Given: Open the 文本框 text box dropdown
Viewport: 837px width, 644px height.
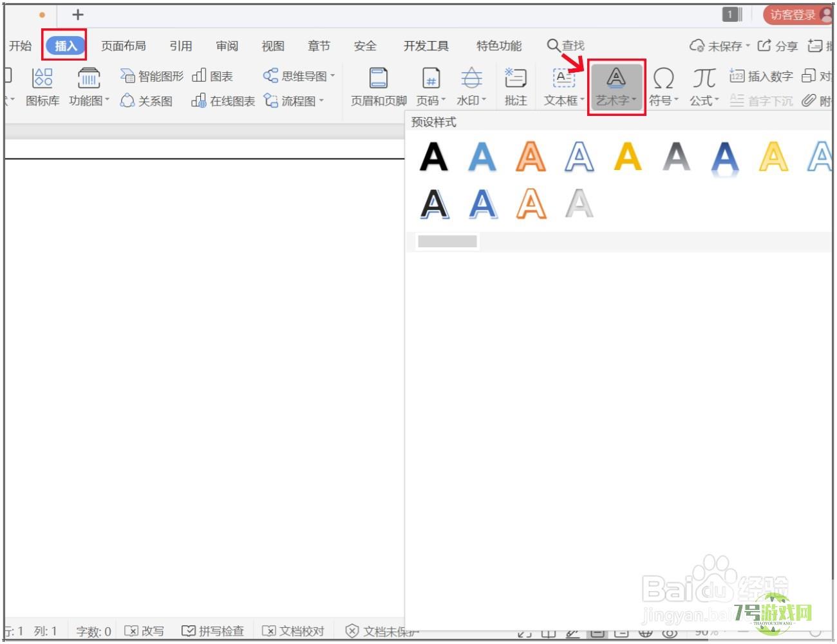Looking at the screenshot, I should (x=564, y=87).
